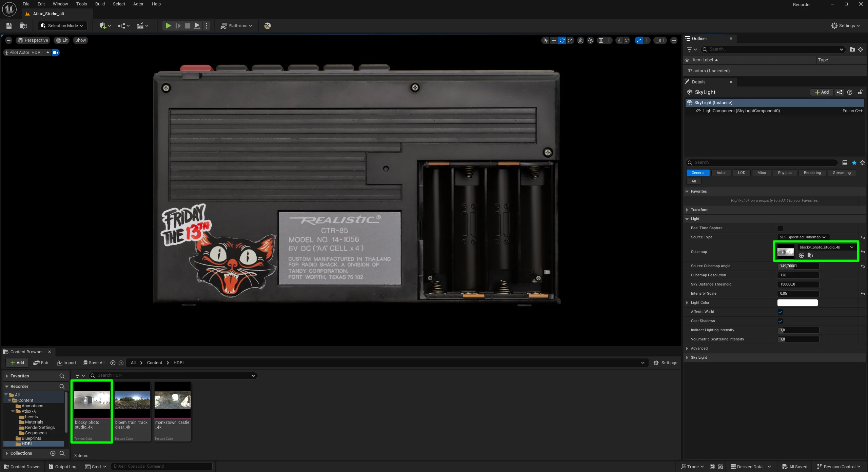Image resolution: width=868 pixels, height=472 pixels.
Task: Open the Actor menu
Action: [138, 4]
